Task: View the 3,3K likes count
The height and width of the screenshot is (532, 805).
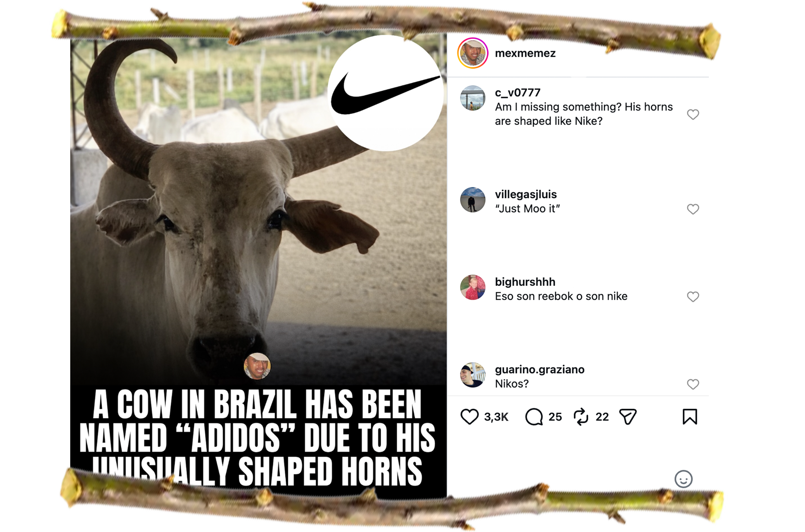Action: tap(496, 417)
